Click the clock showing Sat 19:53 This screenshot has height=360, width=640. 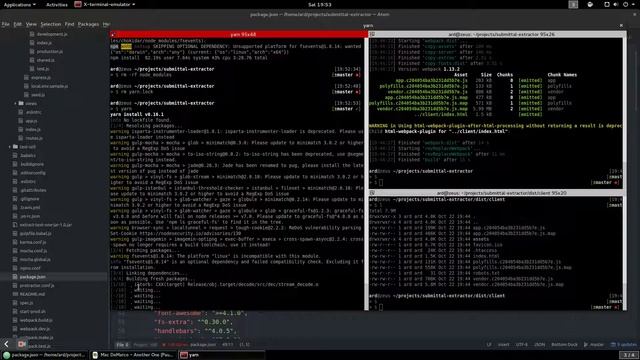point(320,4)
